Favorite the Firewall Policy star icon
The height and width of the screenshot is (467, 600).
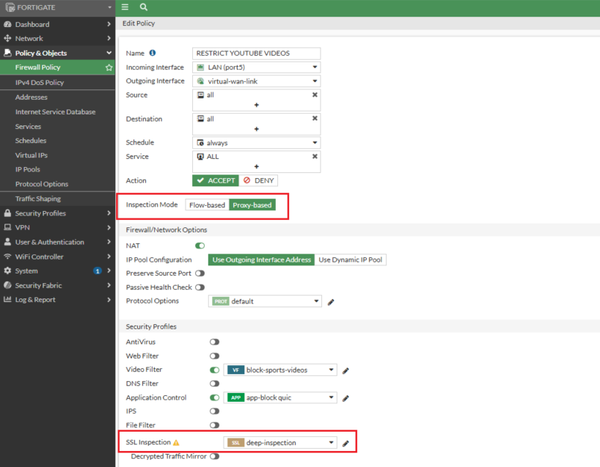coord(107,67)
